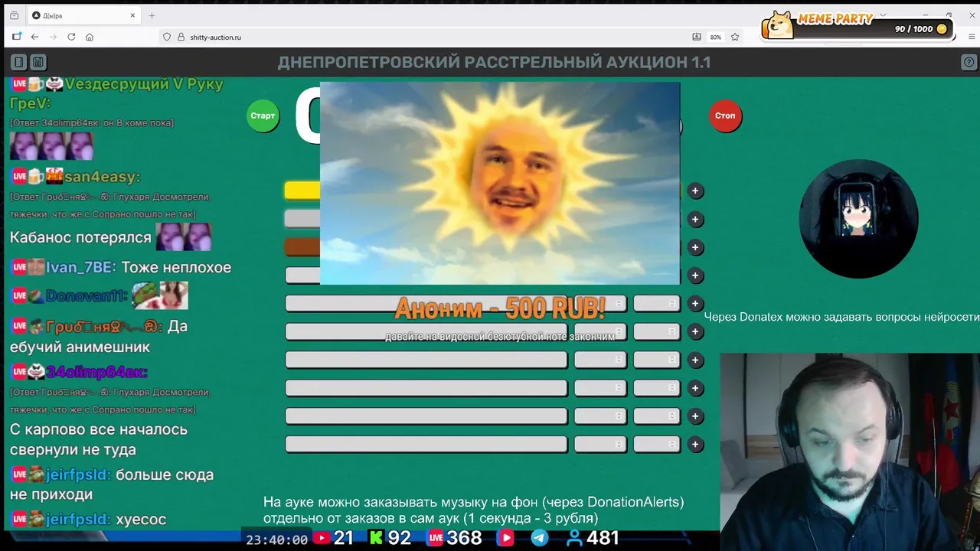980x551 pixels.
Task: Click the Аноним - 500 RUB! donation alert
Action: coord(500,308)
